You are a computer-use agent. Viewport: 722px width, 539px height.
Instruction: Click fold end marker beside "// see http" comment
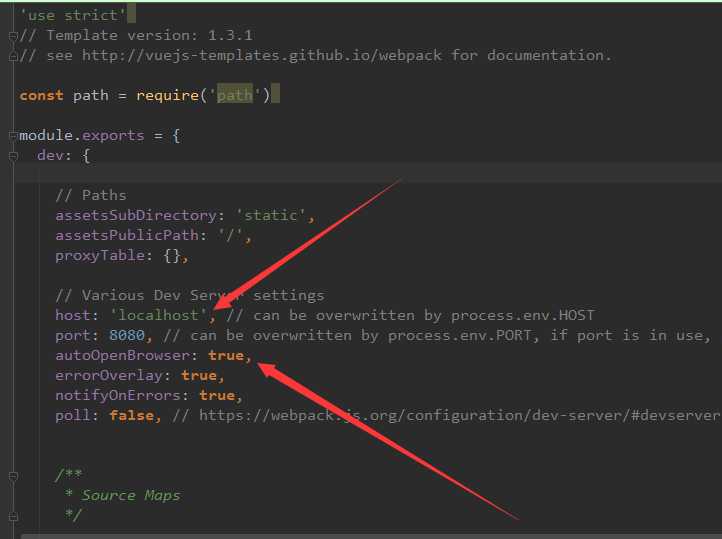click(x=13, y=56)
